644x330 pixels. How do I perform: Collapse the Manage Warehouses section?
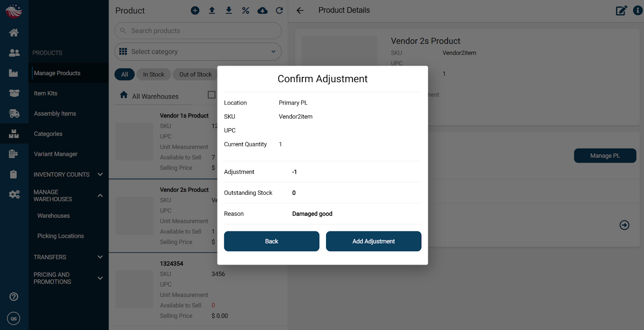[x=100, y=196]
